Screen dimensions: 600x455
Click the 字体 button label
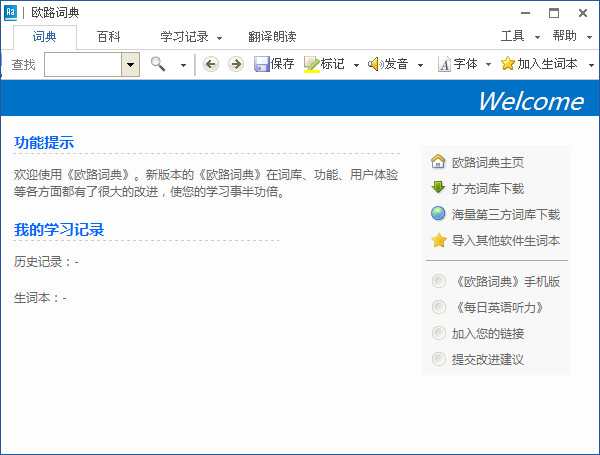coord(465,64)
